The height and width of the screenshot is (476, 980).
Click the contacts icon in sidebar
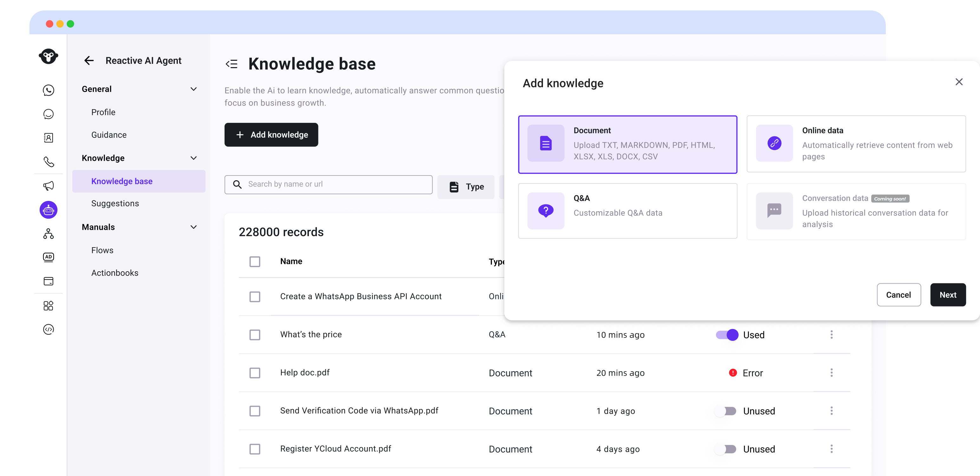(48, 138)
